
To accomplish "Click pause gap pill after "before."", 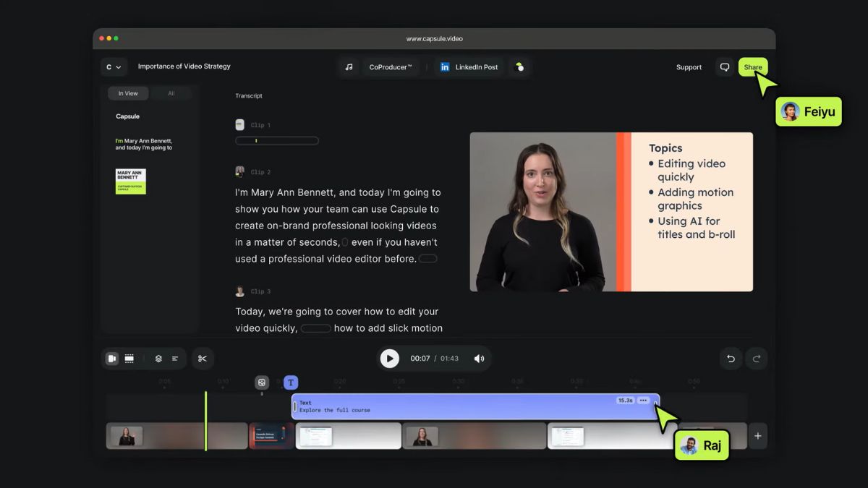I will click(428, 259).
